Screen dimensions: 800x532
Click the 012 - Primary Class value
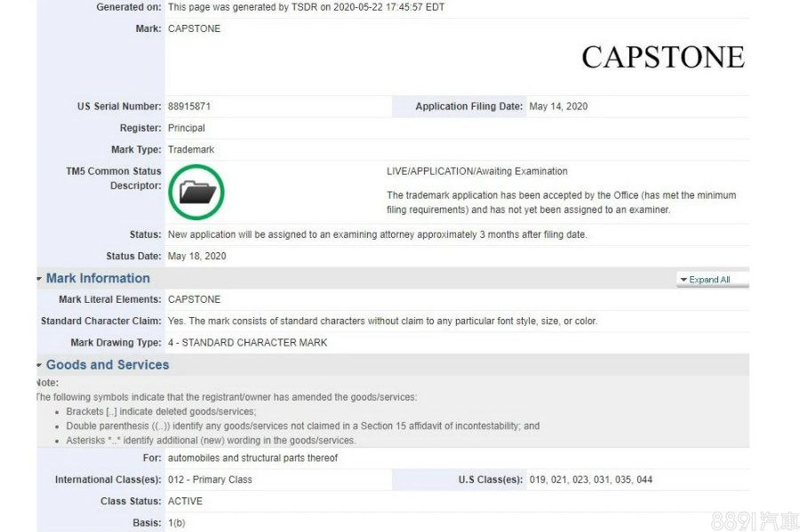(x=210, y=480)
